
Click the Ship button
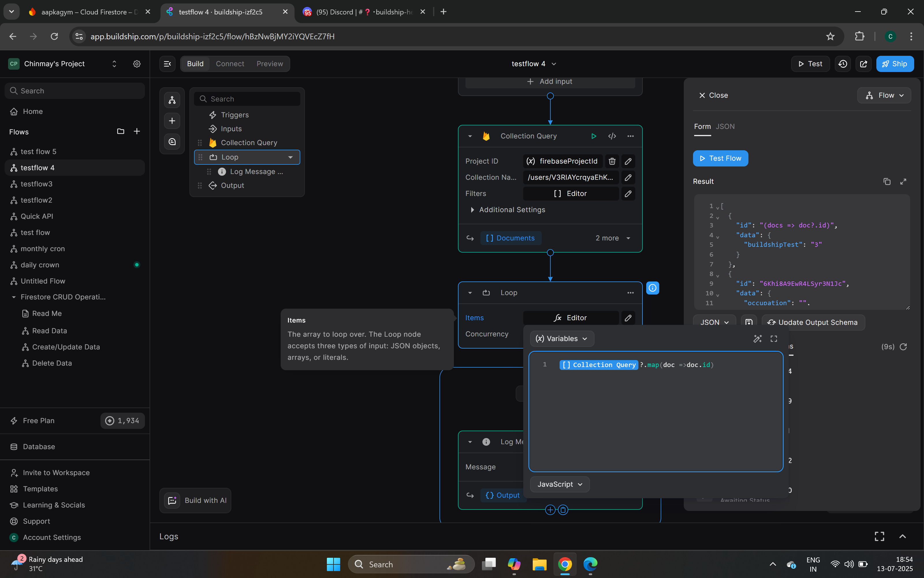tap(895, 64)
